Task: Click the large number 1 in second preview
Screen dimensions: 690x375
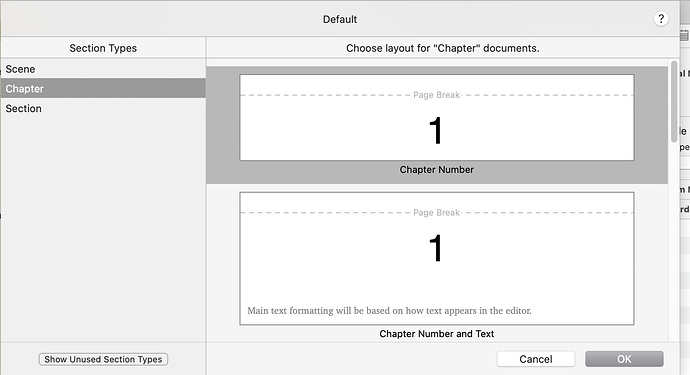Action: 435,248
